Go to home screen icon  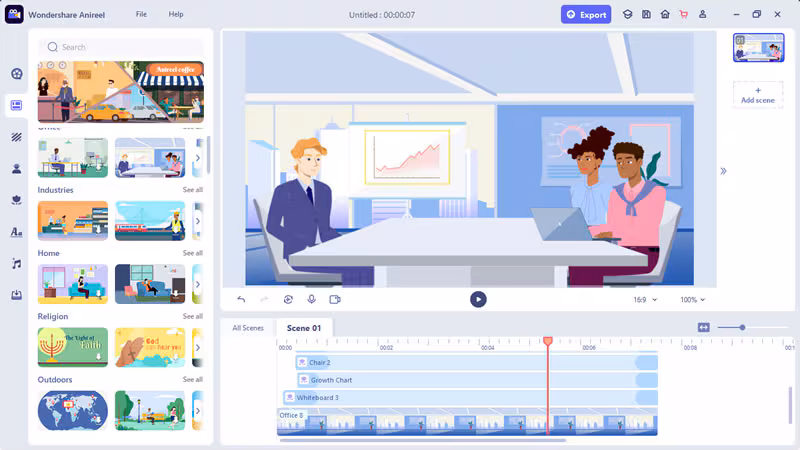coord(665,14)
